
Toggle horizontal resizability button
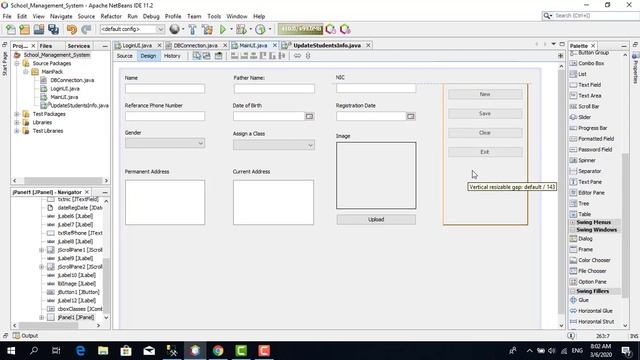(297, 56)
